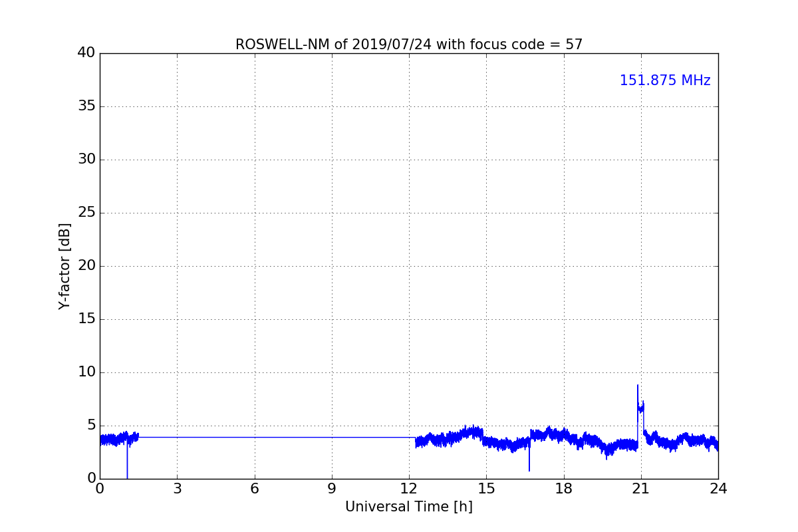Click the y-axis tick label '35'

(86, 106)
